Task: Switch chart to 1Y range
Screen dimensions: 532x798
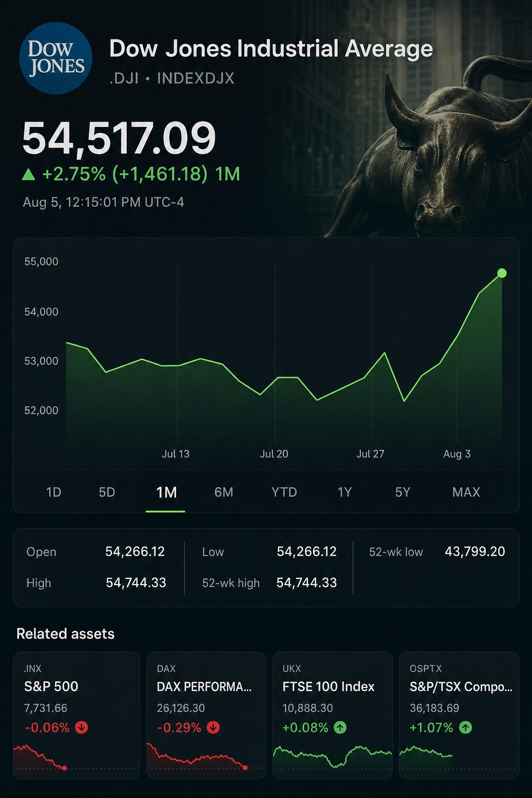Action: [x=344, y=492]
